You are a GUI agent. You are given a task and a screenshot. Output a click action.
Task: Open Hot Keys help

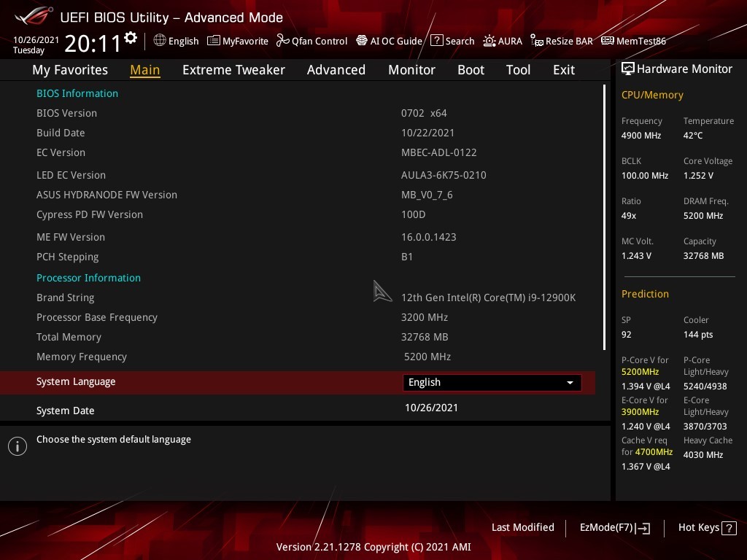coord(707,528)
